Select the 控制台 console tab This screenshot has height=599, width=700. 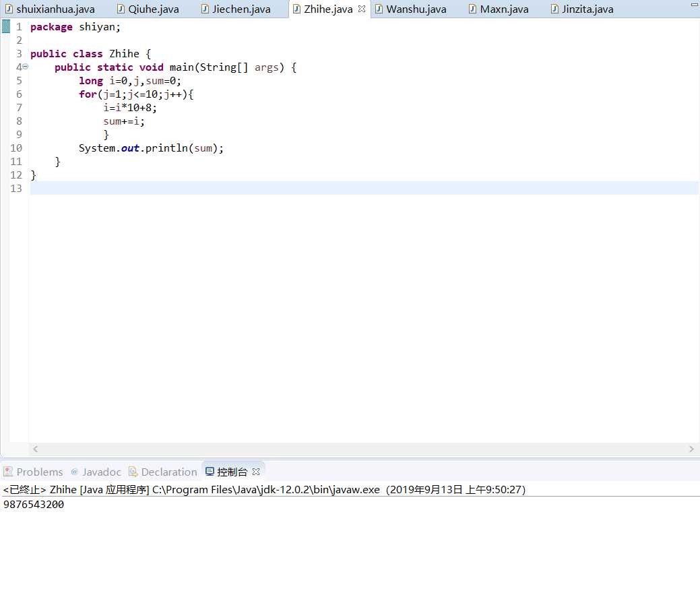[232, 472]
